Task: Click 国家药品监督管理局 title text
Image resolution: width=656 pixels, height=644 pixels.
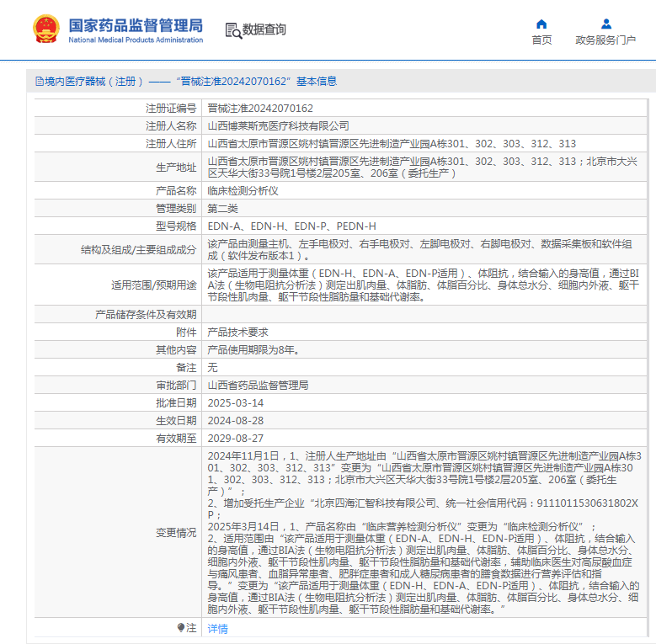Action: pyautogui.click(x=136, y=25)
